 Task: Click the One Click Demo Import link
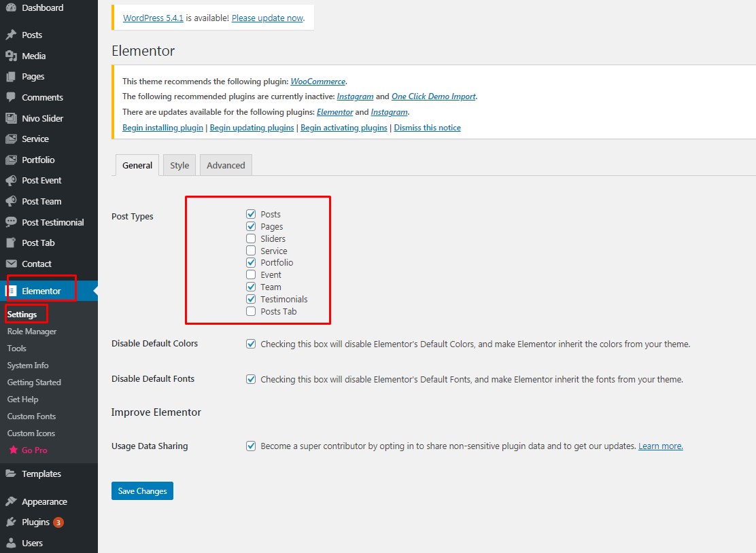pos(434,96)
